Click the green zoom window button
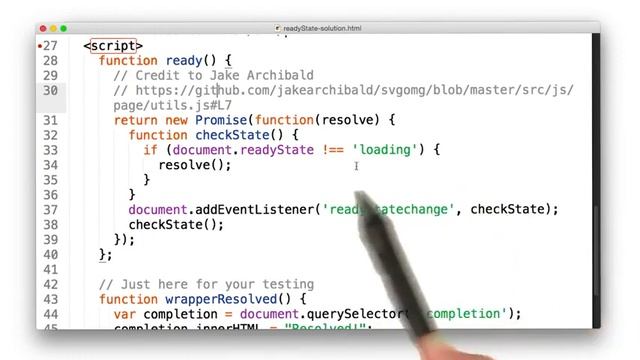Image resolution: width=640 pixels, height=360 pixels. tap(63, 28)
